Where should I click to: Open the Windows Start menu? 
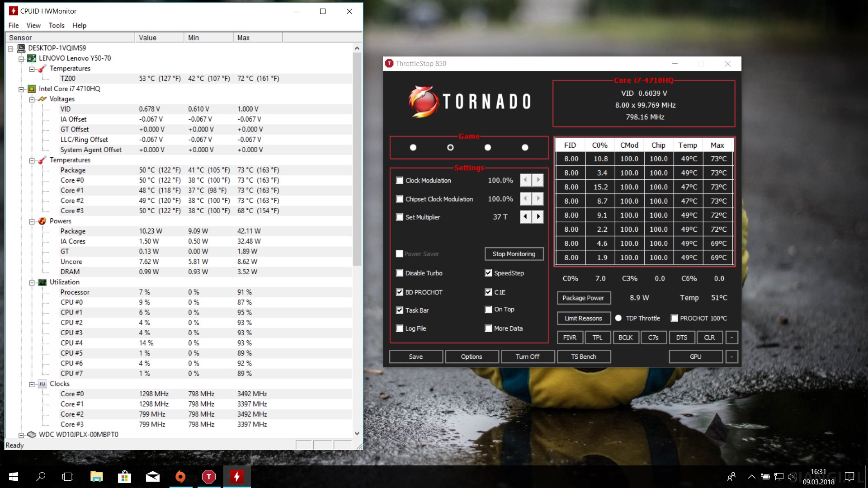[x=14, y=477]
